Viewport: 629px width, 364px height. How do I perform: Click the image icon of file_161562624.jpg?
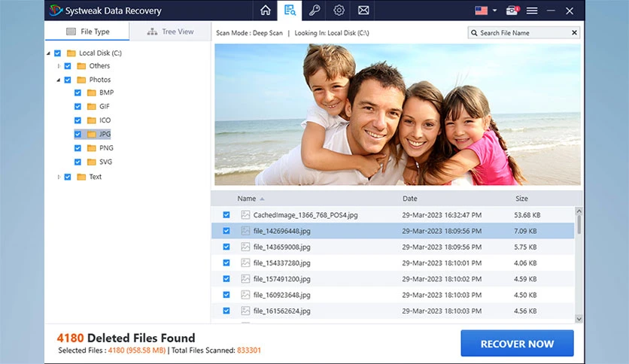pyautogui.click(x=245, y=311)
